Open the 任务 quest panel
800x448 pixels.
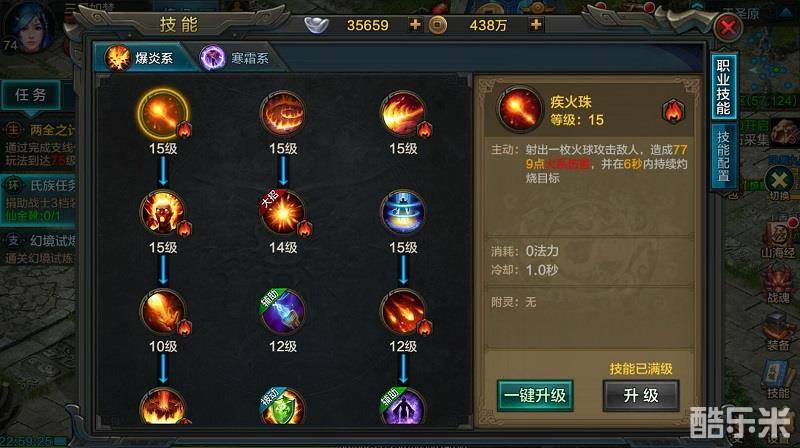pos(31,95)
